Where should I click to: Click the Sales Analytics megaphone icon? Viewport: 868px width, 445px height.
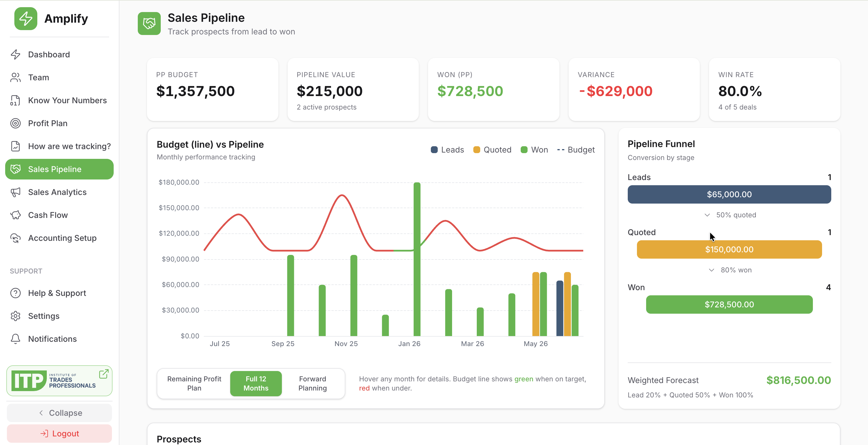coord(15,192)
